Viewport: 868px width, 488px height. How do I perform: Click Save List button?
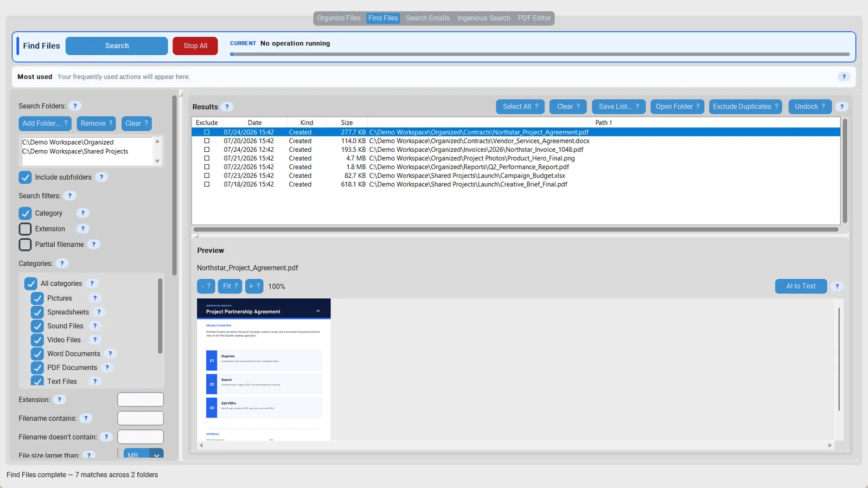point(618,107)
